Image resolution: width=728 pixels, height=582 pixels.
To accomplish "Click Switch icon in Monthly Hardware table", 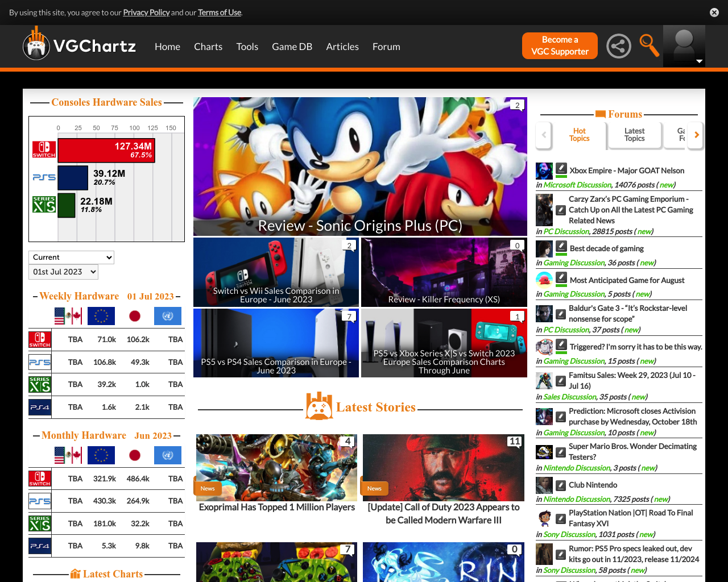I will (x=40, y=479).
